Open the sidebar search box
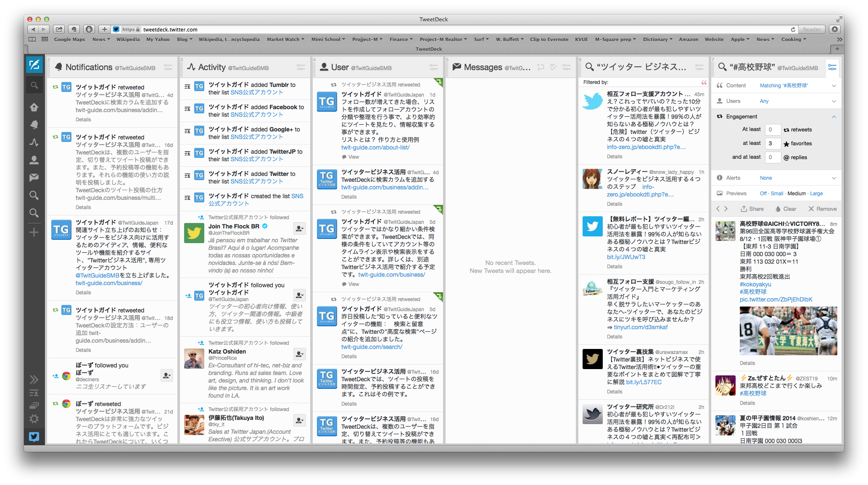Image resolution: width=868 pixels, height=485 pixels. coord(34,86)
